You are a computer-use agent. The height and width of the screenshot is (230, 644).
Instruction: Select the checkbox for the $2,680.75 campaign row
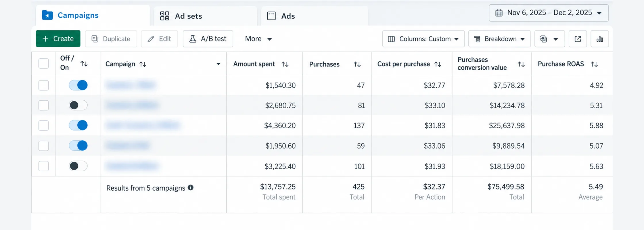coord(44,106)
